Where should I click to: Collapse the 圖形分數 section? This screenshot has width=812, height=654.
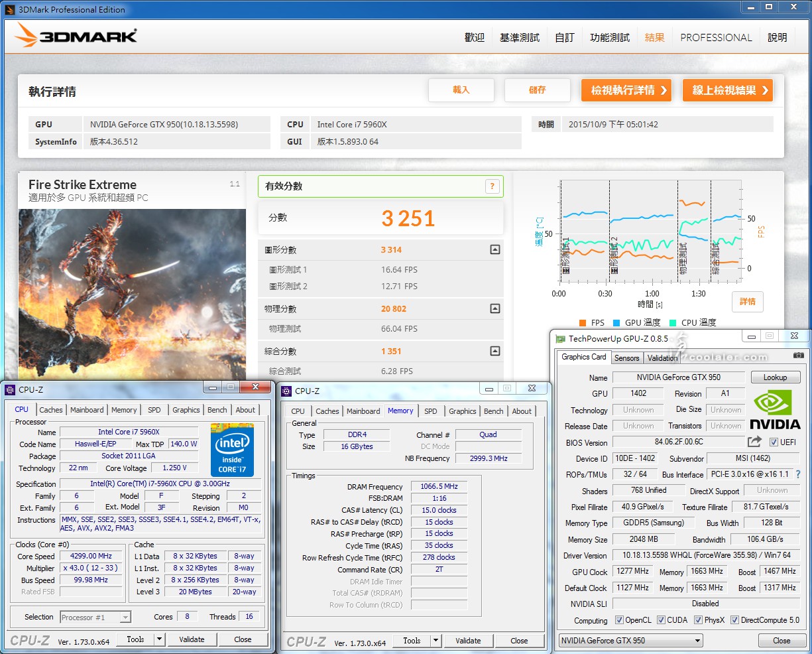point(494,250)
